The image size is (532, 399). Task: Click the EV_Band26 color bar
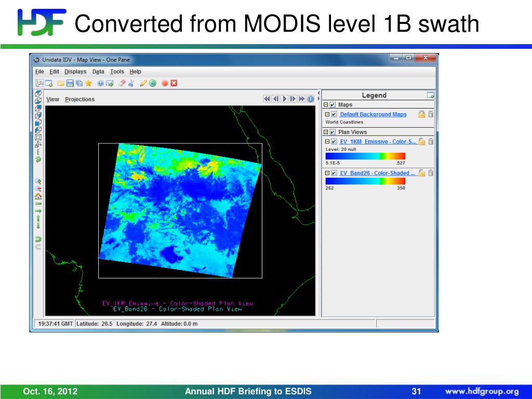pos(365,181)
